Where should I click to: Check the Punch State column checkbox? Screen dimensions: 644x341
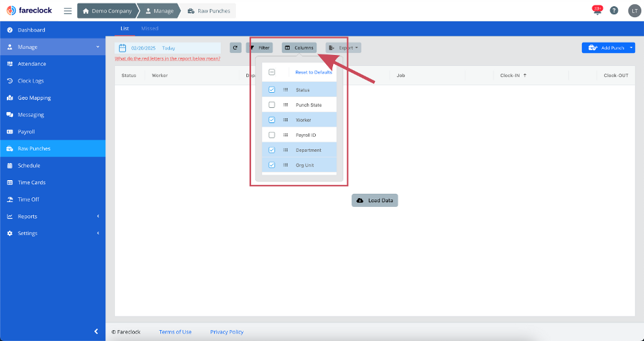click(272, 105)
